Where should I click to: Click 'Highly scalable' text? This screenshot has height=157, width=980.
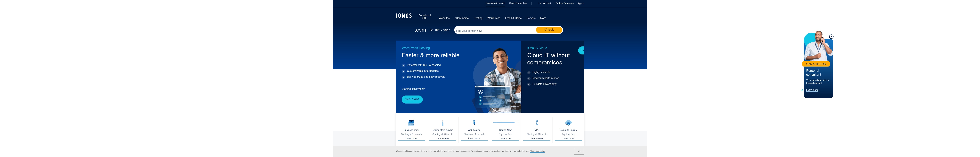(x=541, y=72)
